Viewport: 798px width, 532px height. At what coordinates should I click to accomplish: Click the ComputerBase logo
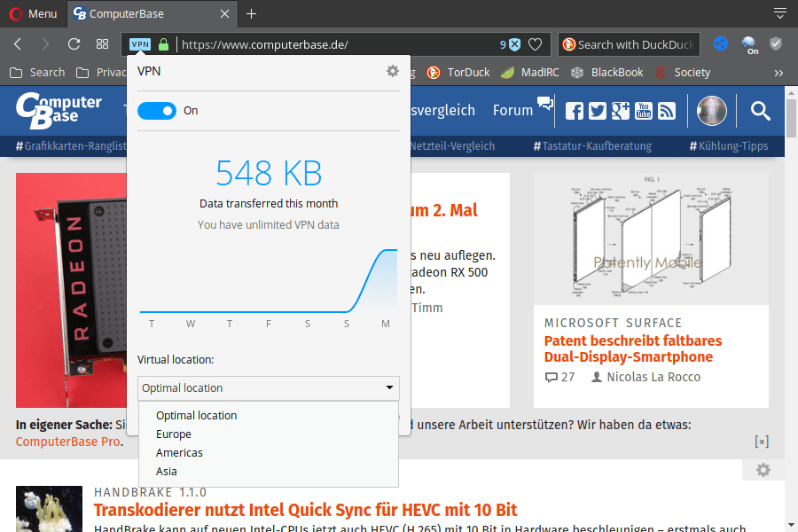pos(59,110)
